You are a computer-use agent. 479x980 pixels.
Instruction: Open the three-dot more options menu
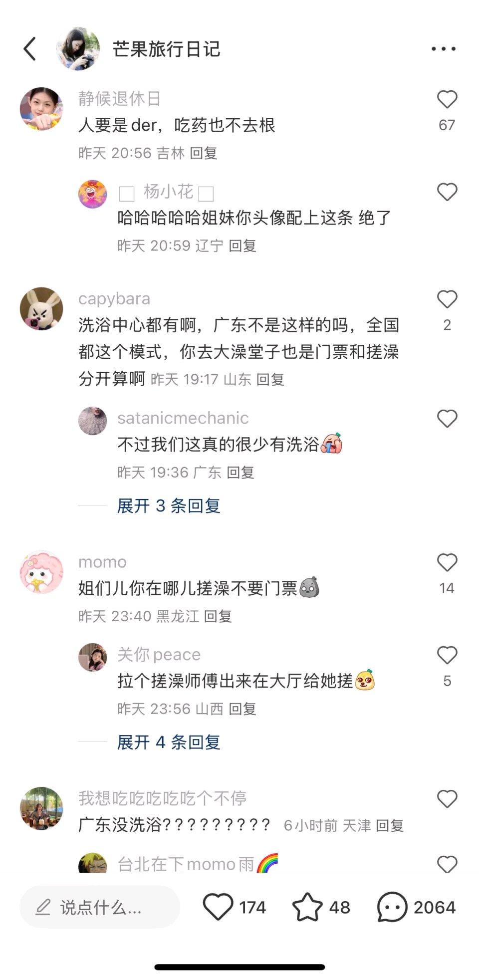tap(444, 49)
